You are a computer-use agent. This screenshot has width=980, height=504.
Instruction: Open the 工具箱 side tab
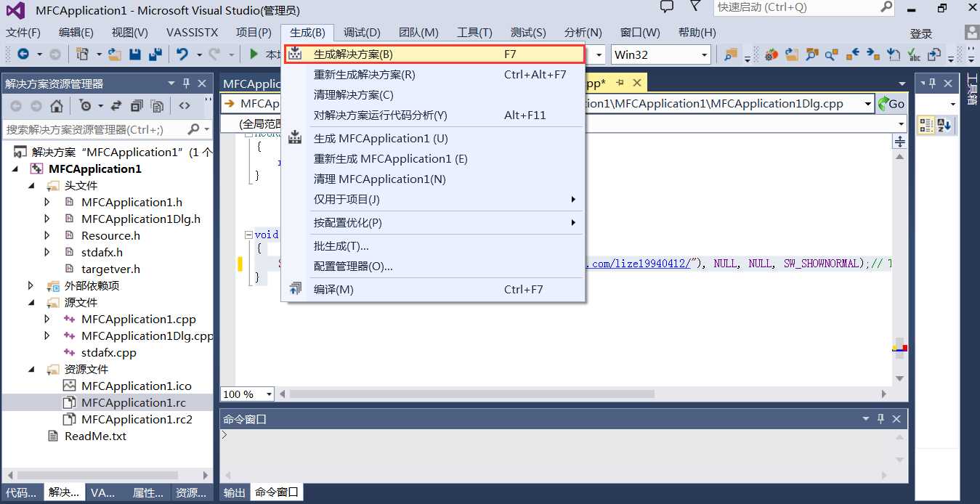tap(972, 89)
